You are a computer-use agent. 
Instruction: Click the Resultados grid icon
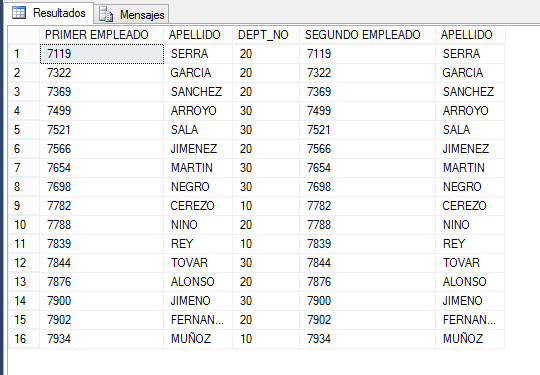click(x=19, y=13)
